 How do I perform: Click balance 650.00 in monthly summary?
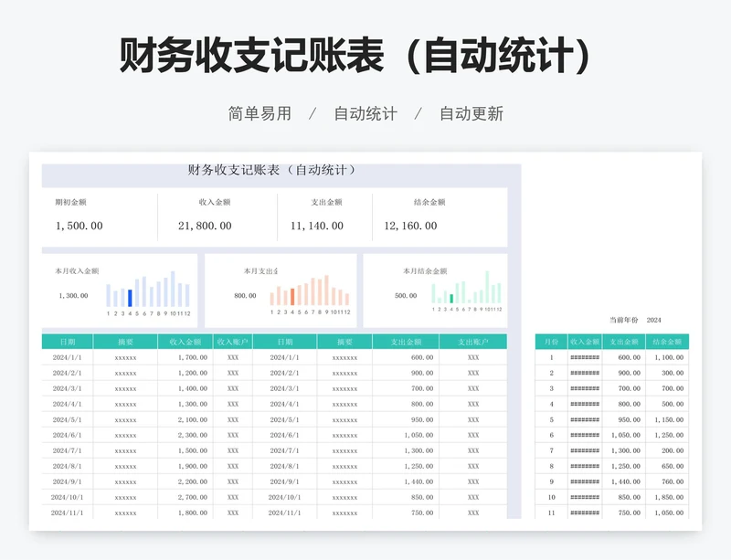pos(673,466)
